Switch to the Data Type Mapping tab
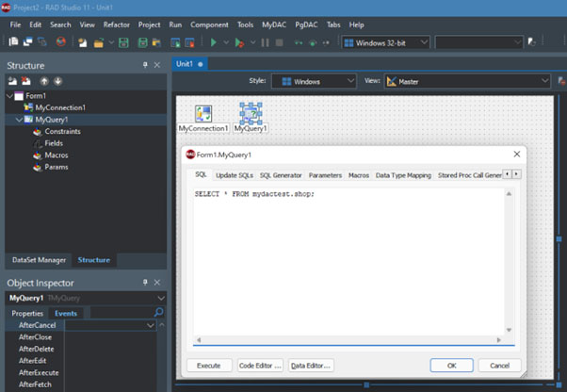 tap(403, 175)
